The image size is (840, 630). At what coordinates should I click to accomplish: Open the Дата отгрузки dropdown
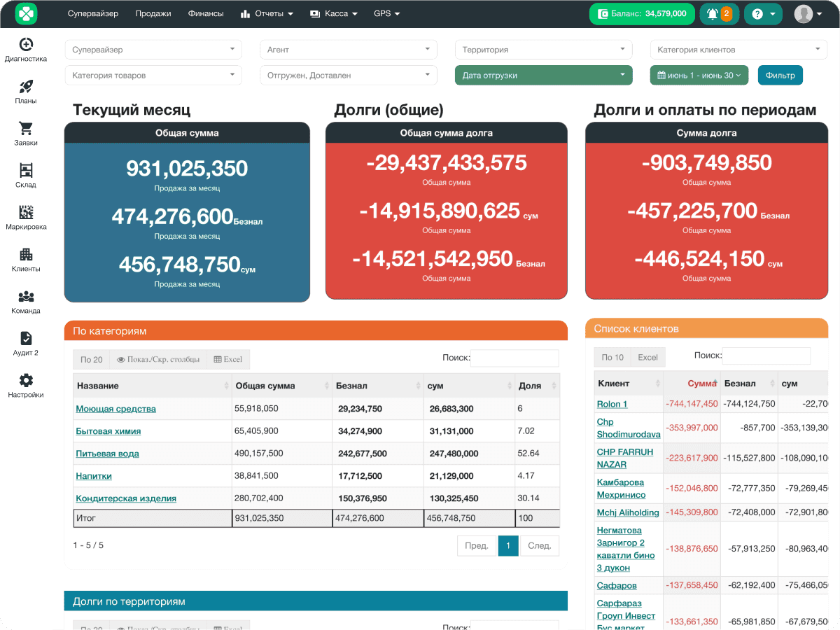point(543,75)
